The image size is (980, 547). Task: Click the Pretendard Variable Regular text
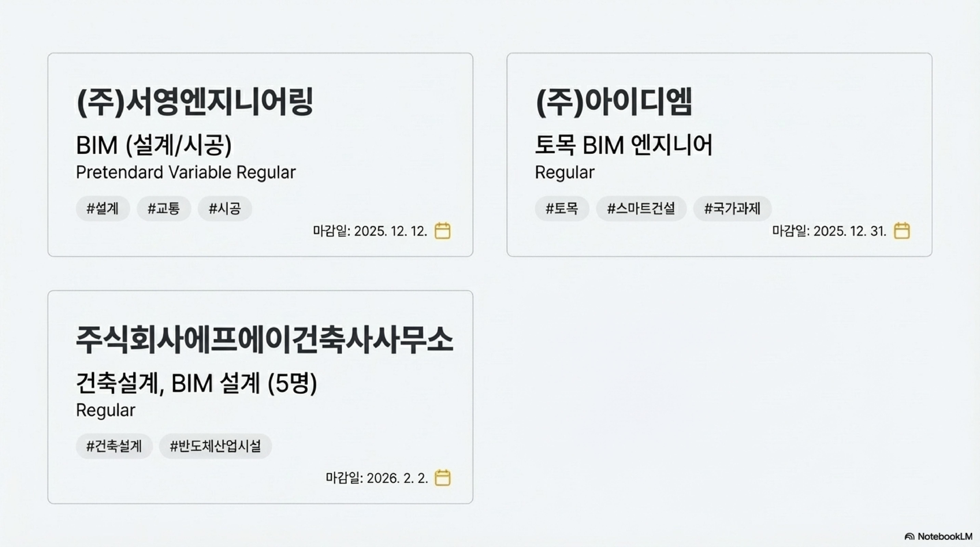pyautogui.click(x=186, y=172)
